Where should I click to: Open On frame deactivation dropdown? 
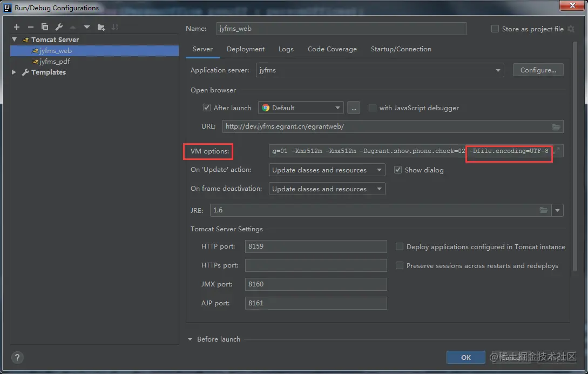click(327, 189)
